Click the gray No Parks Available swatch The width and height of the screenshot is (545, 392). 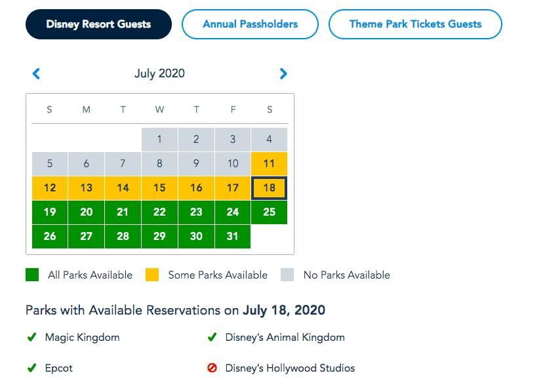pos(287,275)
